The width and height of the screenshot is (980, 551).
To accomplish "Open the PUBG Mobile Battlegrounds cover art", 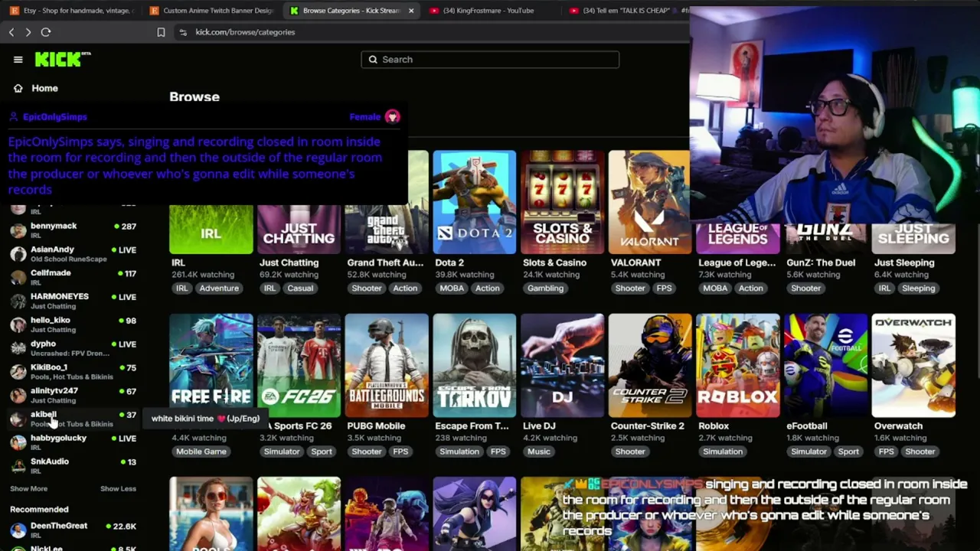I will (x=387, y=365).
